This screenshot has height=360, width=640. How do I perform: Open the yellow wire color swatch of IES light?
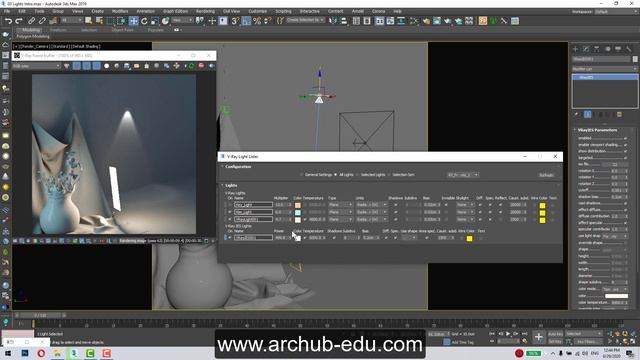tap(469, 238)
